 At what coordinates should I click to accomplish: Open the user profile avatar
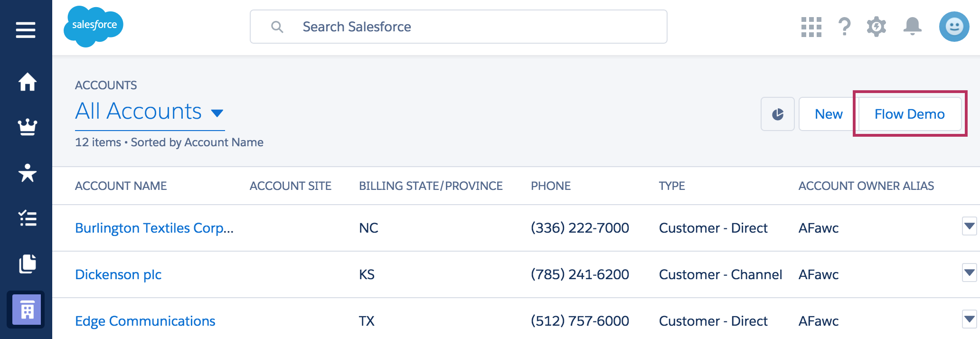click(954, 27)
